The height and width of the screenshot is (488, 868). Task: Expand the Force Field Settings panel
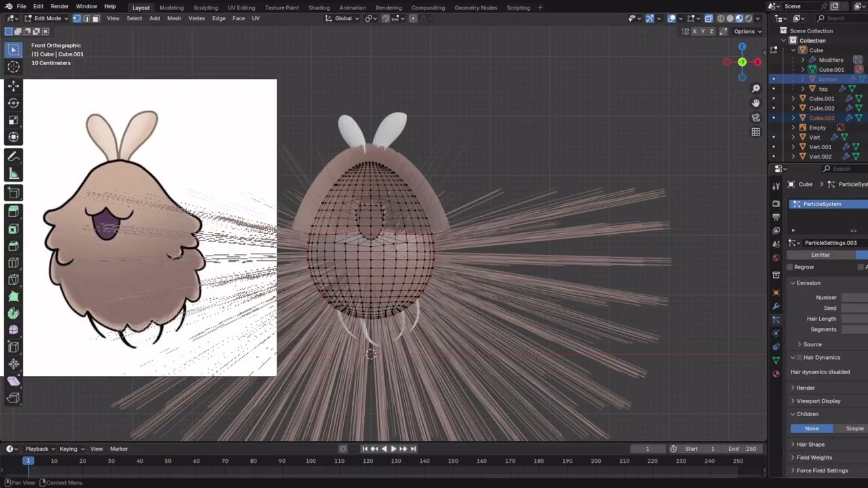click(822, 470)
